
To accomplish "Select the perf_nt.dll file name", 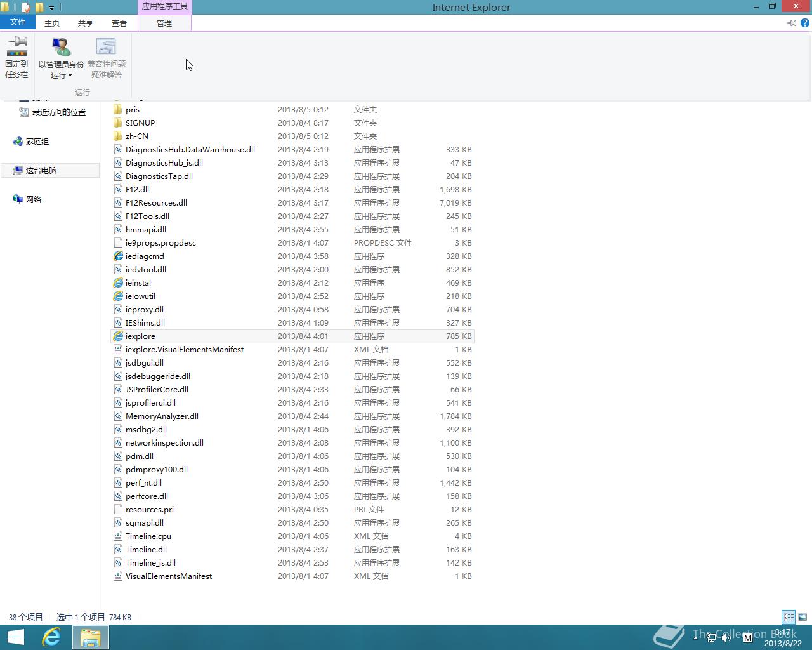I will pos(143,483).
